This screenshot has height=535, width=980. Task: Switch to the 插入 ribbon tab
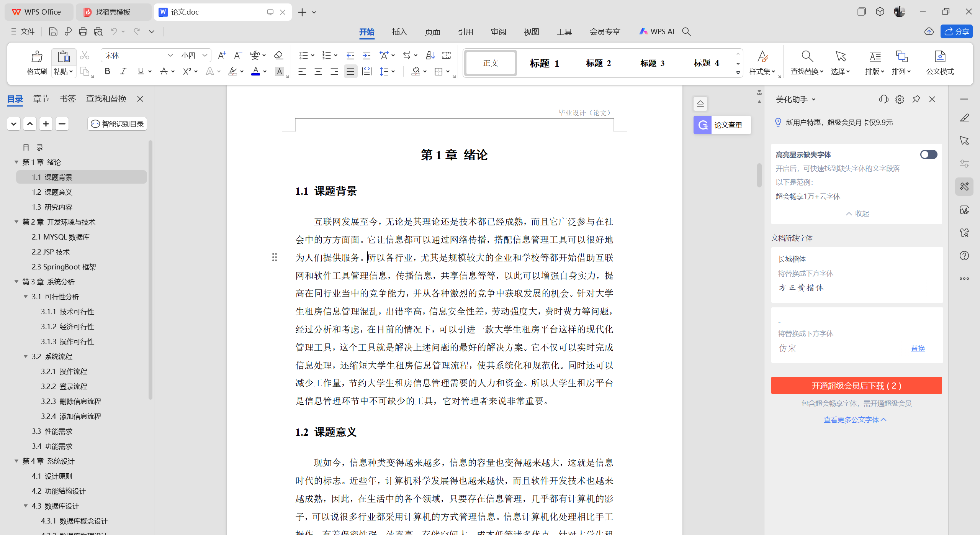click(x=399, y=32)
